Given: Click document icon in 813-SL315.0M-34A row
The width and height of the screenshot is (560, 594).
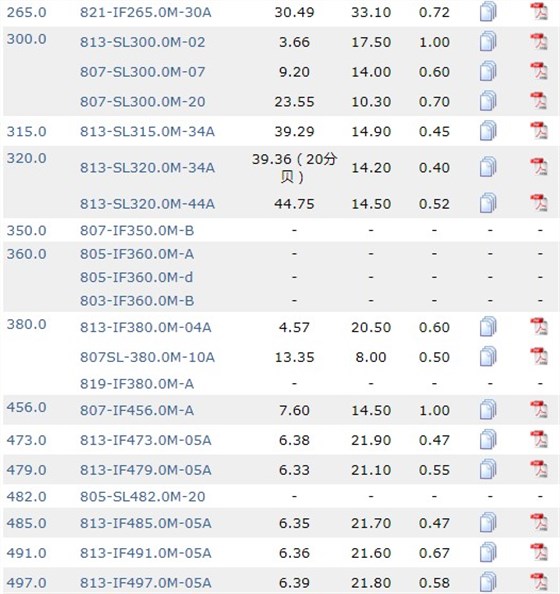Looking at the screenshot, I should [488, 131].
